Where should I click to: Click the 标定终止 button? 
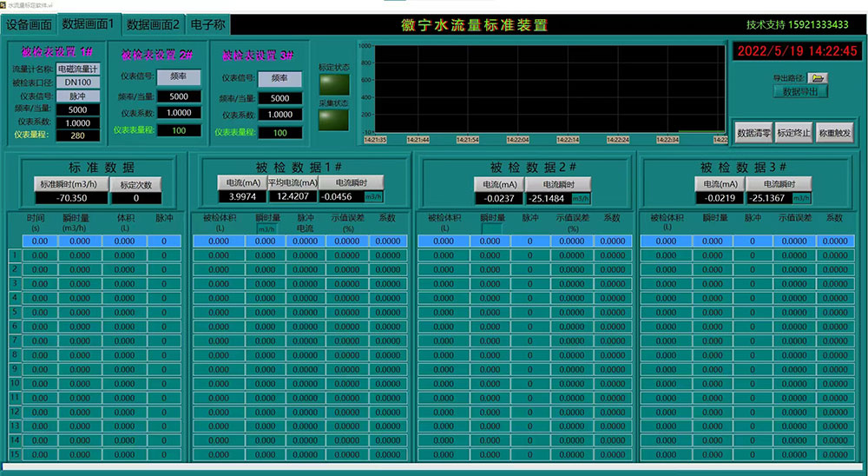click(x=794, y=133)
